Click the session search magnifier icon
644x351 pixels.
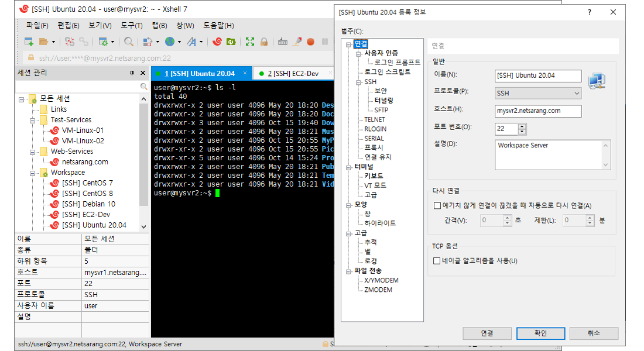[x=144, y=86]
